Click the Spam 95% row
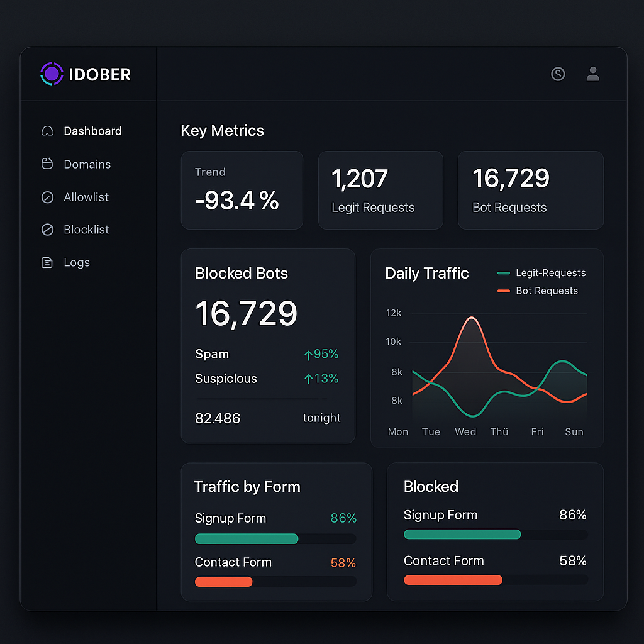Viewport: 644px width, 644px height. pos(267,354)
